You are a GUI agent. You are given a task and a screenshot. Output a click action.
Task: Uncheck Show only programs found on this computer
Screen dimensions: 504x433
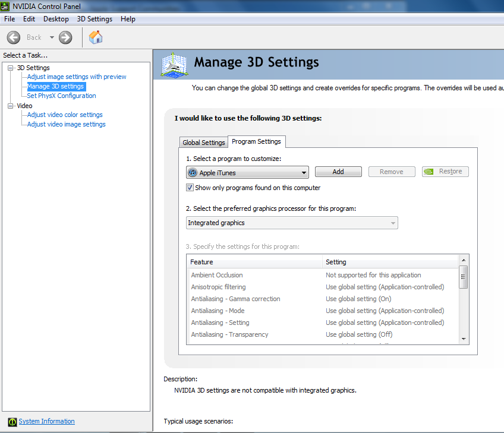190,188
